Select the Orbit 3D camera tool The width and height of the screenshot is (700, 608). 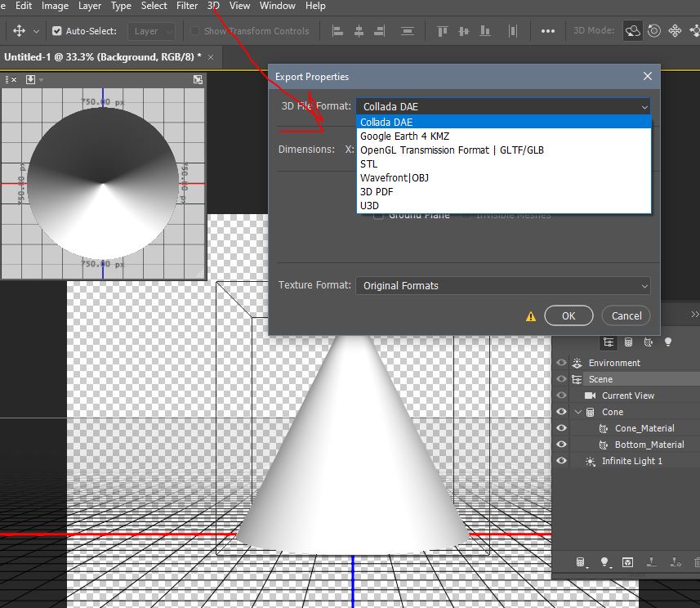pos(633,31)
